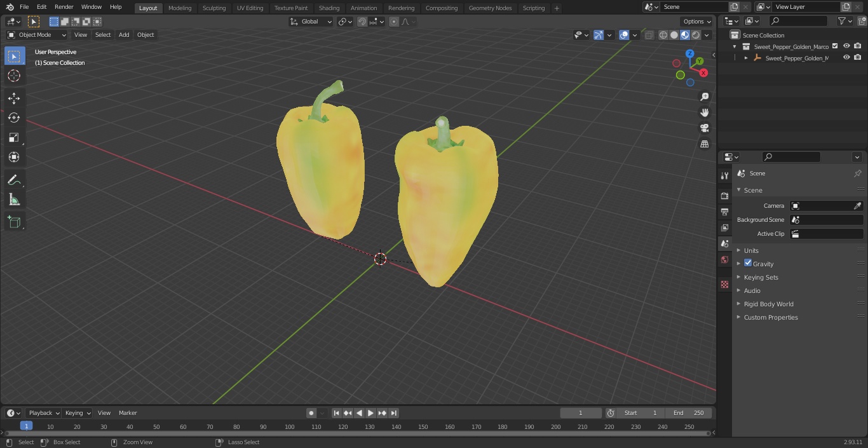Open the Global transform orientation dropdown
The width and height of the screenshot is (868, 448).
(x=311, y=22)
